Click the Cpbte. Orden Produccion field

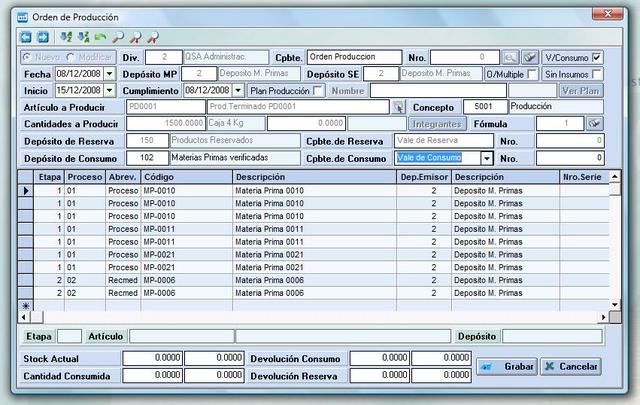[x=355, y=57]
